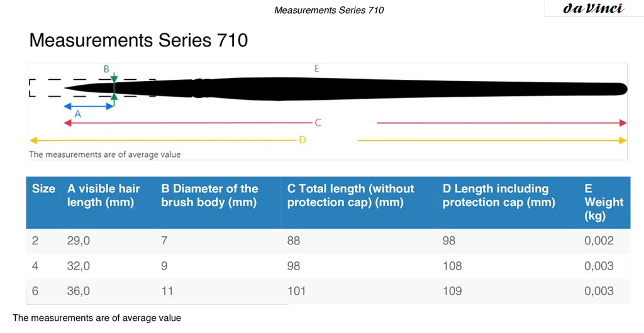The height and width of the screenshot is (333, 644).
Task: Click the E weight label above brush
Action: (x=317, y=68)
